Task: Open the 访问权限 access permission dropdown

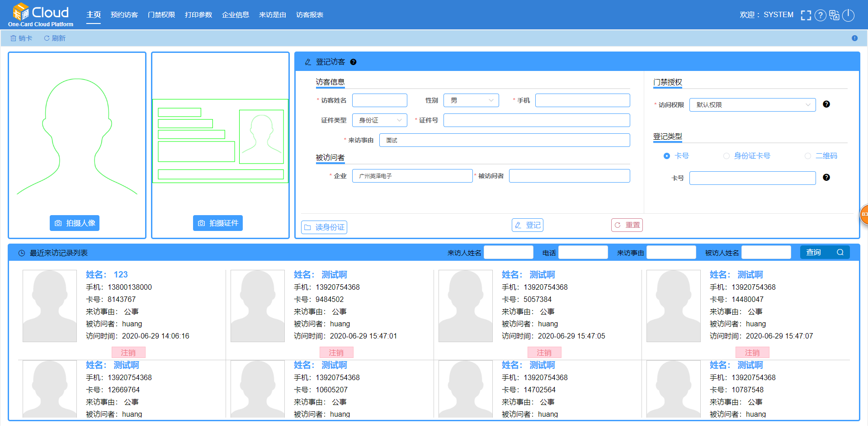Action: tap(752, 105)
